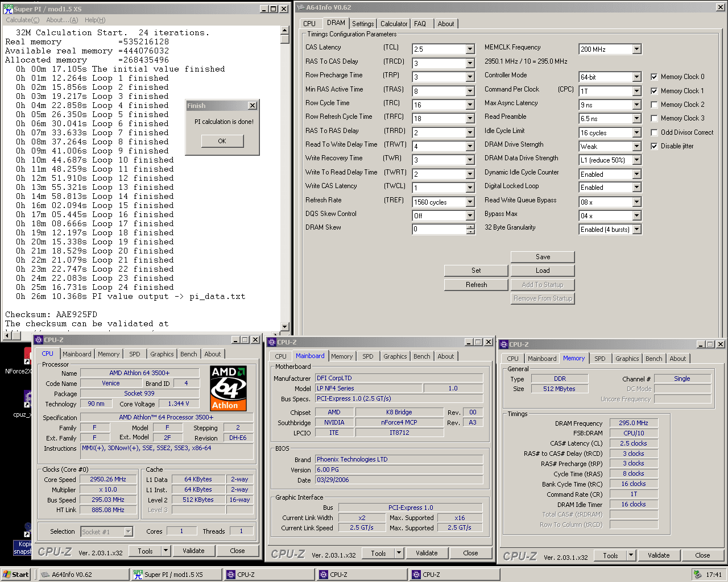
Task: Click the Super PI vertical scrollbar down arrow
Action: pyautogui.click(x=285, y=327)
